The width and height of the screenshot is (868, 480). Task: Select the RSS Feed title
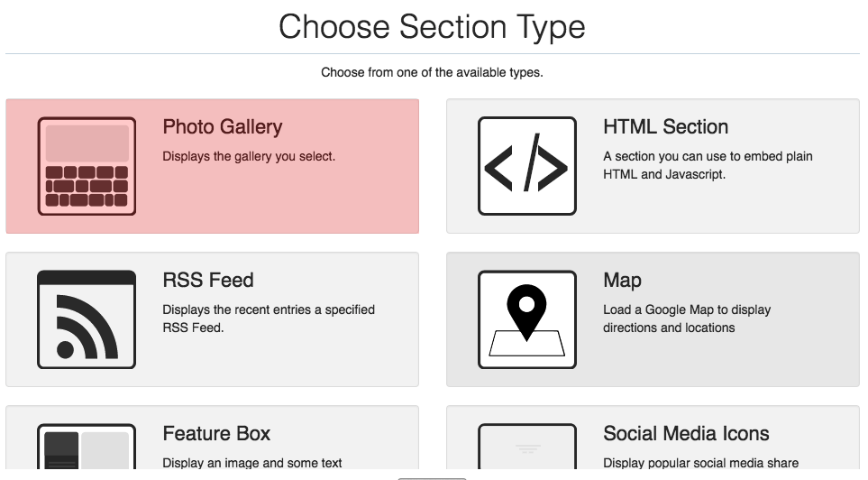click(208, 281)
